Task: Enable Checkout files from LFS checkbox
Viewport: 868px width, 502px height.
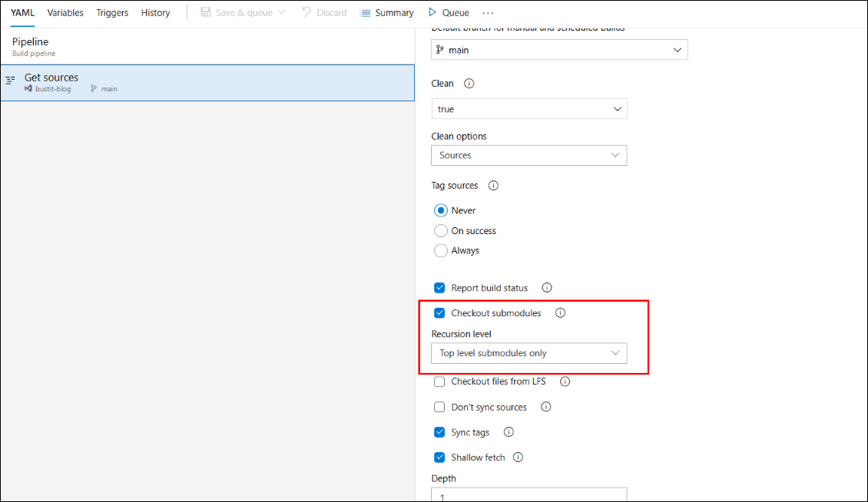Action: (440, 381)
